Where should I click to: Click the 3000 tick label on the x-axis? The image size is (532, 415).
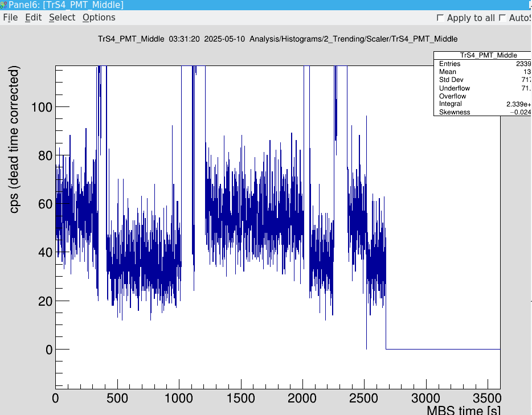(x=426, y=398)
